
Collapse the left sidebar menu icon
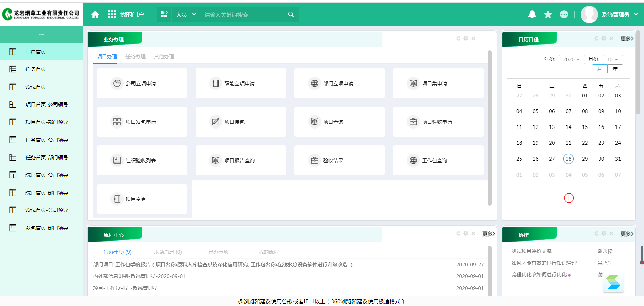[x=41, y=34]
